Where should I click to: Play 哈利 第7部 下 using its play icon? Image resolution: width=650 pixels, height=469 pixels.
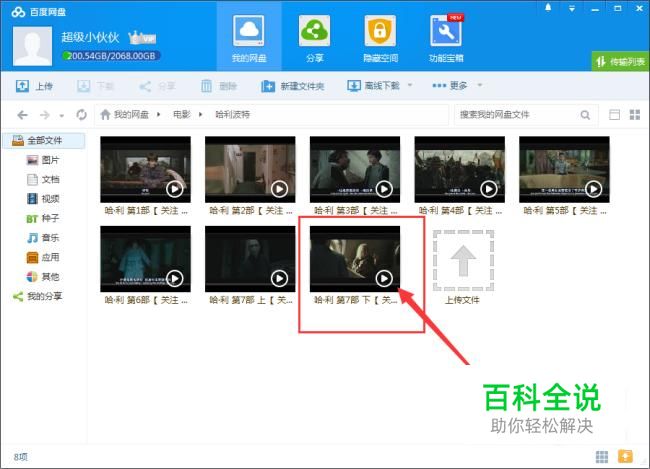pyautogui.click(x=384, y=278)
